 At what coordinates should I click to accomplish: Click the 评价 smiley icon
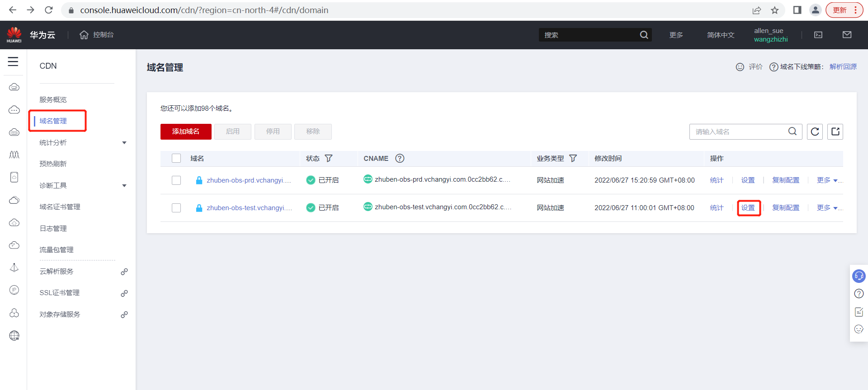click(x=740, y=67)
